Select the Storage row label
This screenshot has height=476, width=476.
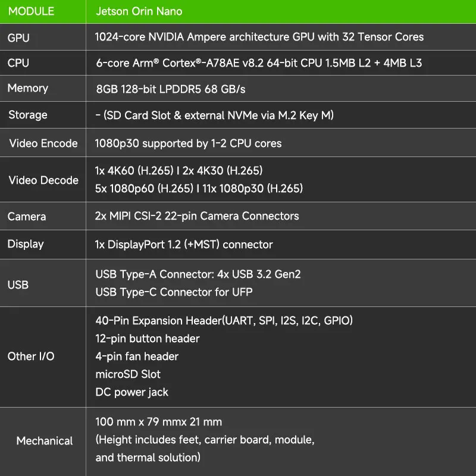[27, 115]
